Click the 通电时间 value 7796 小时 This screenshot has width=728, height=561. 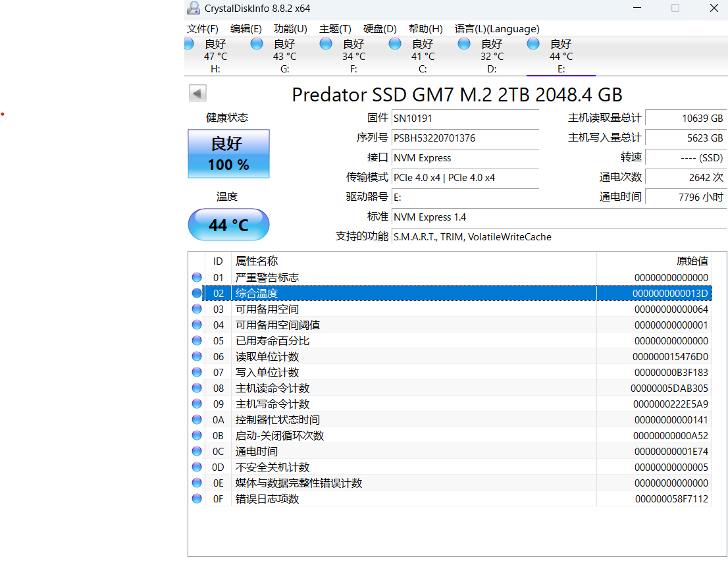[686, 197]
